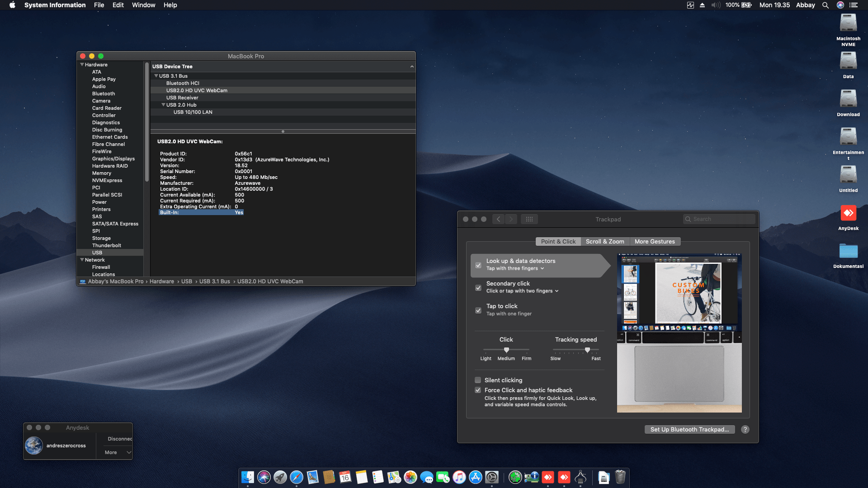
Task: Click the Show All grid icon in Trackpad preferences
Action: click(529, 219)
